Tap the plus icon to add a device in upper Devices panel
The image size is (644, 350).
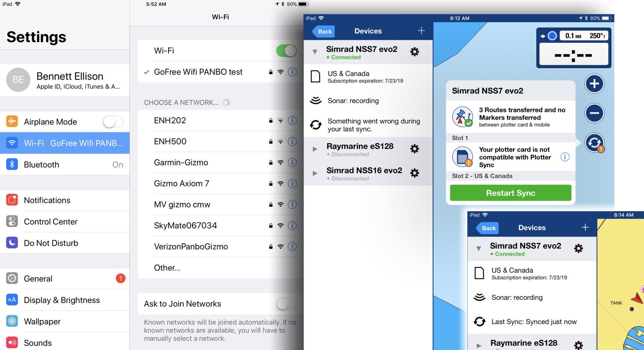tap(421, 31)
